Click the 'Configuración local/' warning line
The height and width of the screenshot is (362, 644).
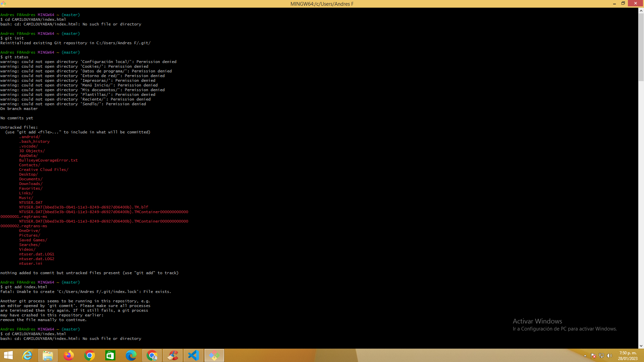tap(88, 62)
